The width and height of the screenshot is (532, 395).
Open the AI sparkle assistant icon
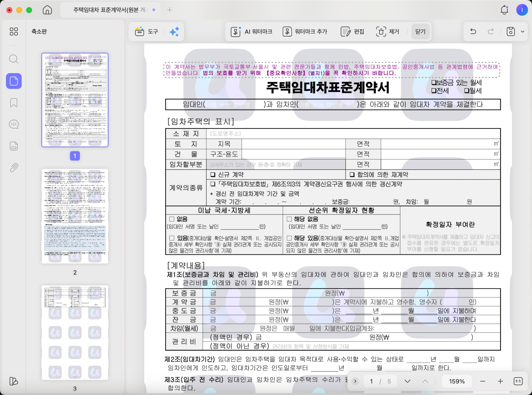coord(174,32)
